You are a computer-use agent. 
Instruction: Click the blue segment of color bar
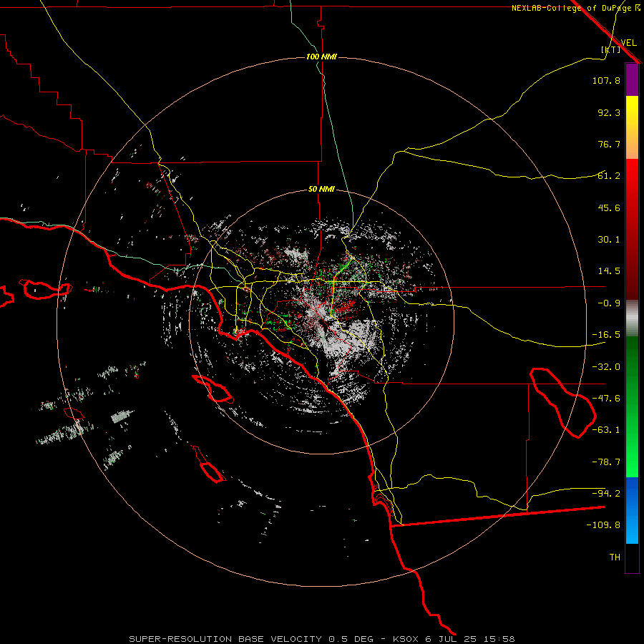(632, 510)
